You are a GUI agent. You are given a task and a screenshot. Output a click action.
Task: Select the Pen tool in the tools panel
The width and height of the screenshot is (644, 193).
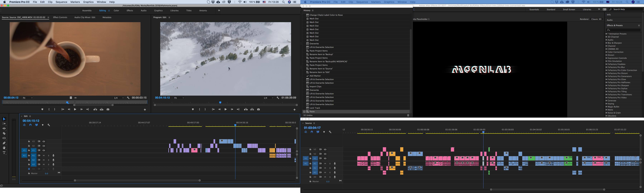[4, 143]
